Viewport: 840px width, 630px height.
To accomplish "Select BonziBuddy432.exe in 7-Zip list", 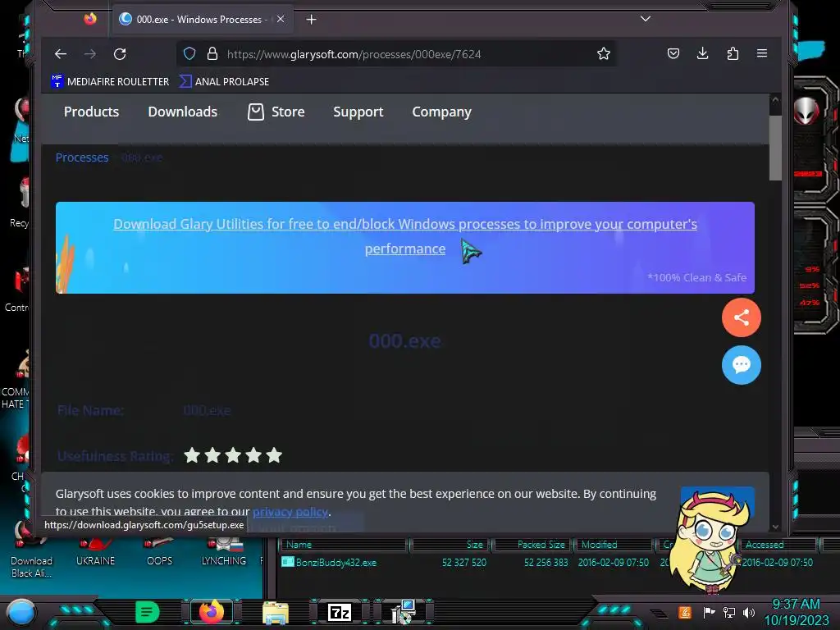I will point(336,563).
